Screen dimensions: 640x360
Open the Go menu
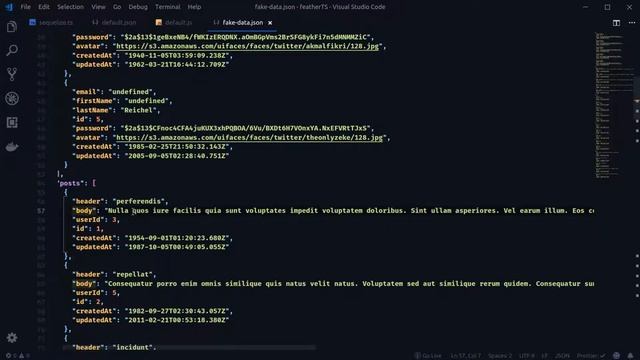117,7
